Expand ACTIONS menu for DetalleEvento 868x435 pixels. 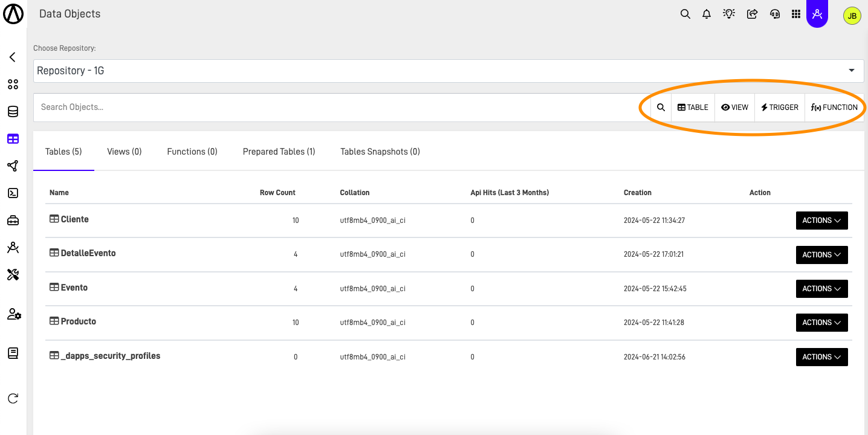tap(821, 255)
